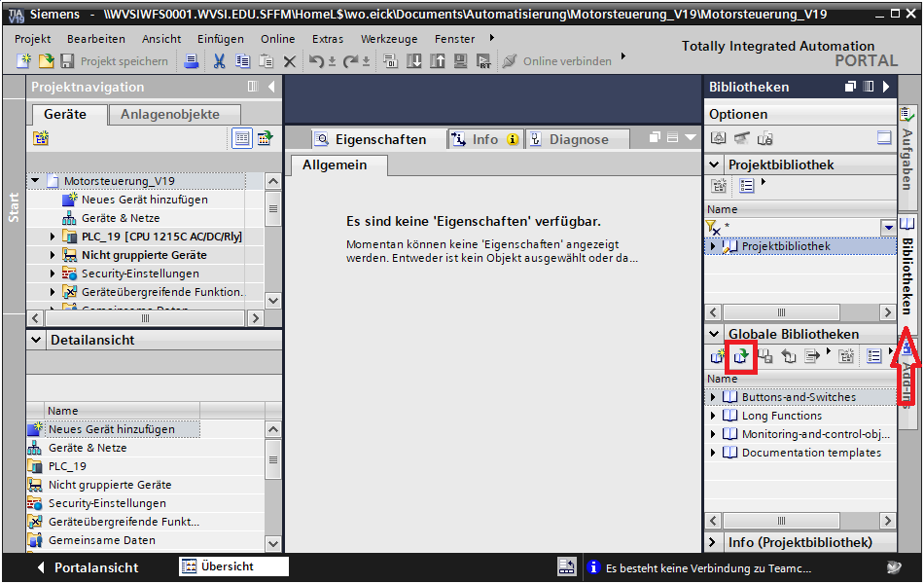
Task: Create a new project via toolbar icon
Action: pyautogui.click(x=23, y=60)
